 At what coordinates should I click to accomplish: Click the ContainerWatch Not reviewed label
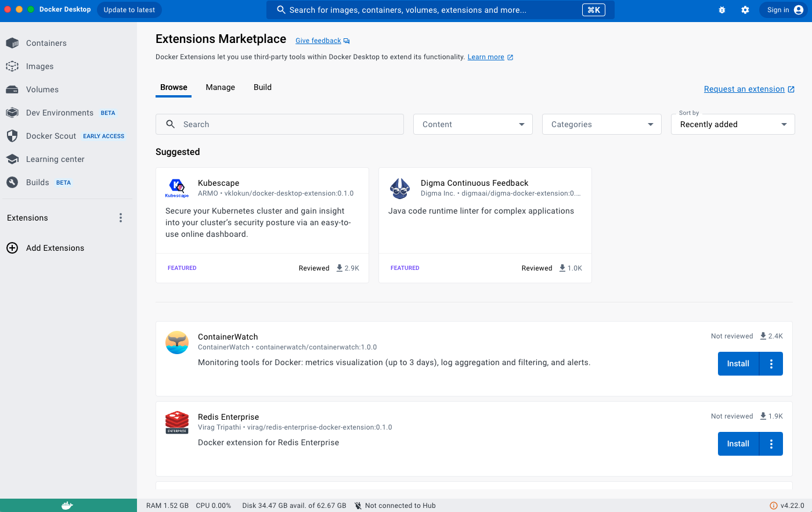pyautogui.click(x=732, y=336)
